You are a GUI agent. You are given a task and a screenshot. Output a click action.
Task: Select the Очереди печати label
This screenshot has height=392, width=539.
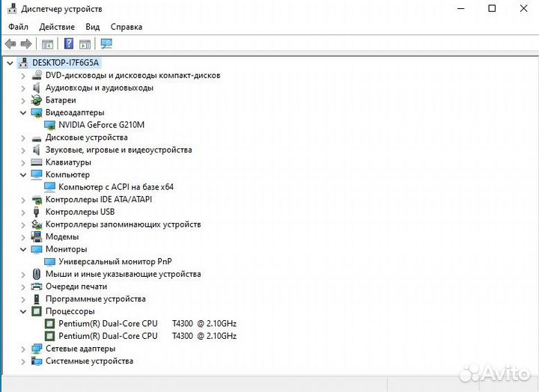pos(76,287)
